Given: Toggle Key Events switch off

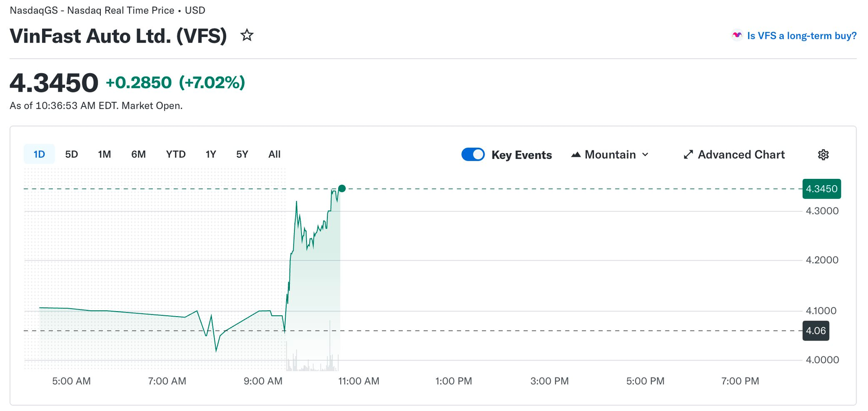Looking at the screenshot, I should click(x=473, y=154).
